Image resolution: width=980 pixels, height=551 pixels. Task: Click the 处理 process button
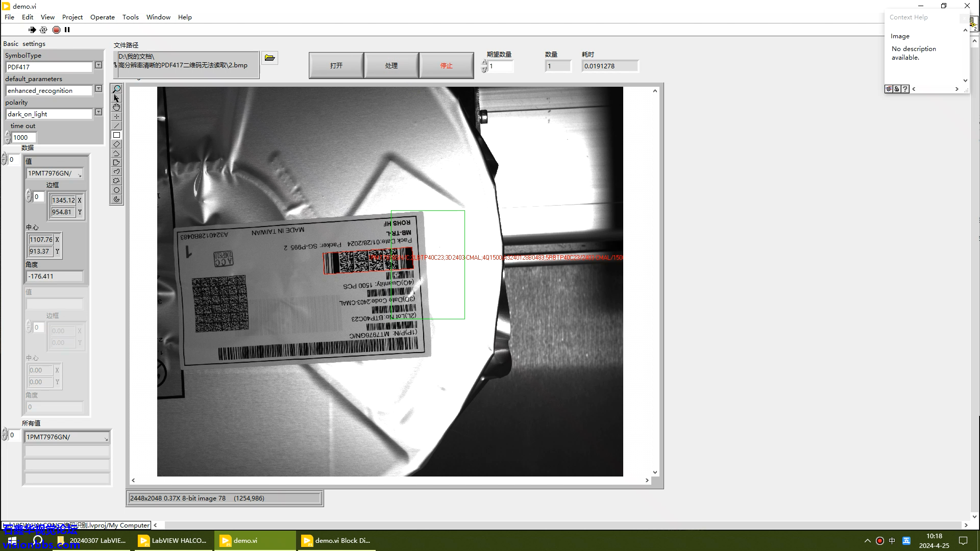tap(391, 65)
